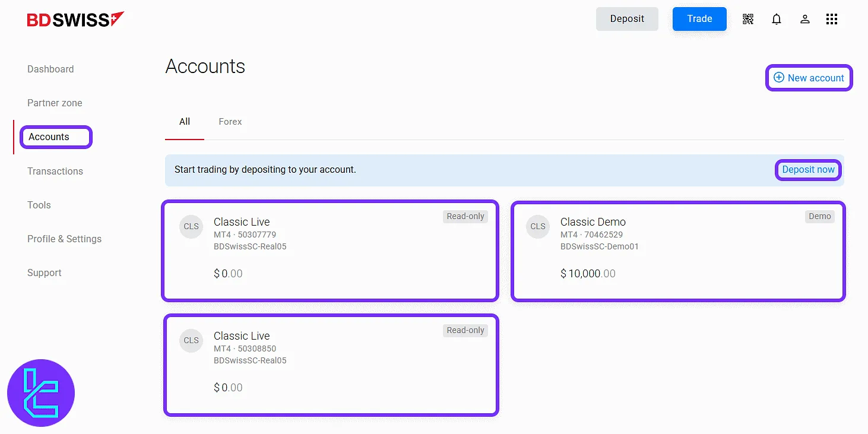Click "$ 0.00" balance of account 50307779
This screenshot has width=868, height=434.
[x=228, y=274]
